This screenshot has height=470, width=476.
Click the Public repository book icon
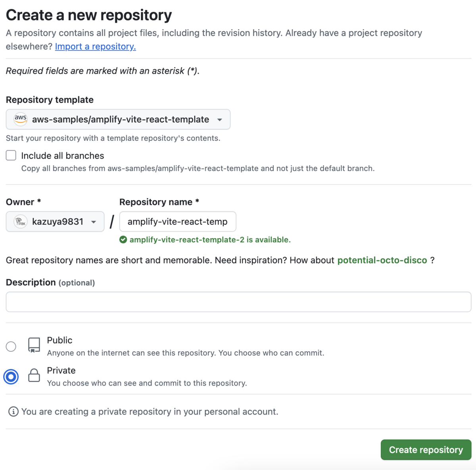(34, 345)
